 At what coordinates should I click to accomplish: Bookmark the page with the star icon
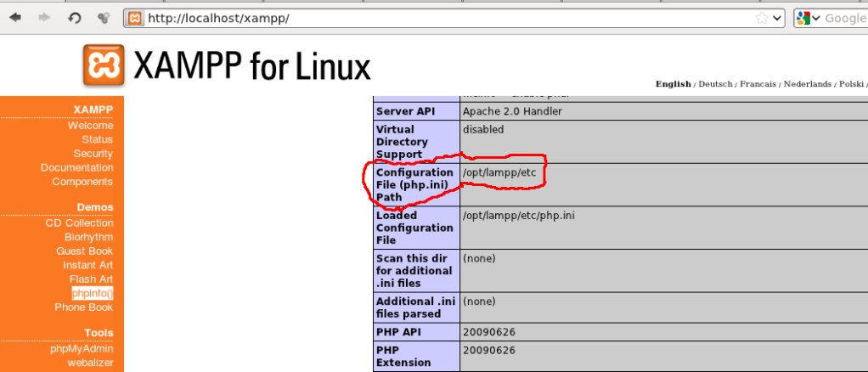click(762, 19)
